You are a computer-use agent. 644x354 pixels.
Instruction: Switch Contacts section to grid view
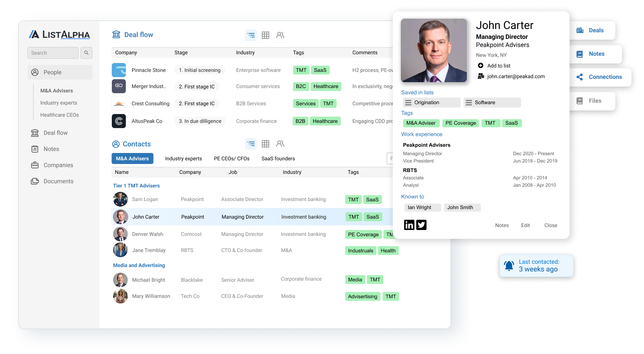(x=266, y=144)
